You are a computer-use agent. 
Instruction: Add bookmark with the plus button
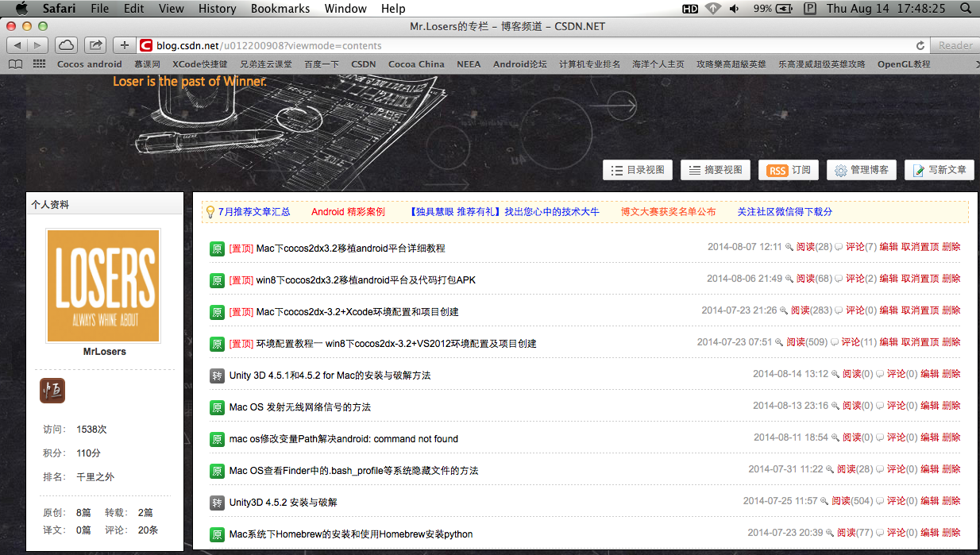(125, 45)
